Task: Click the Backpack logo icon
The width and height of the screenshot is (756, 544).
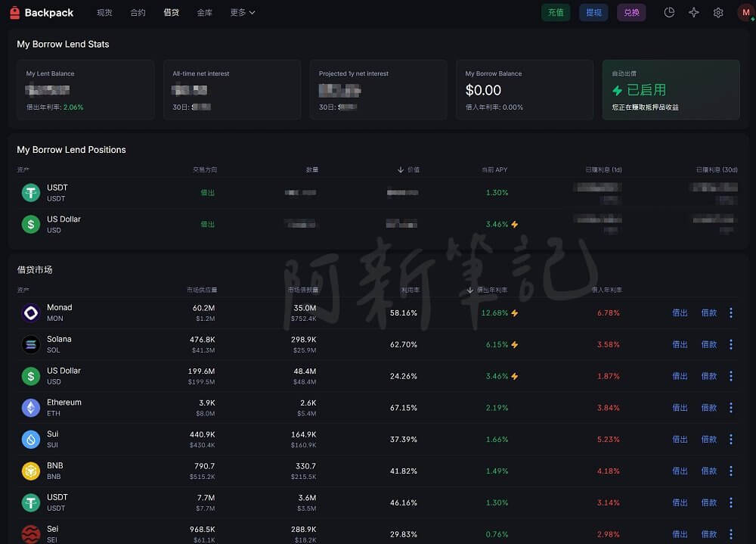Action: click(15, 13)
